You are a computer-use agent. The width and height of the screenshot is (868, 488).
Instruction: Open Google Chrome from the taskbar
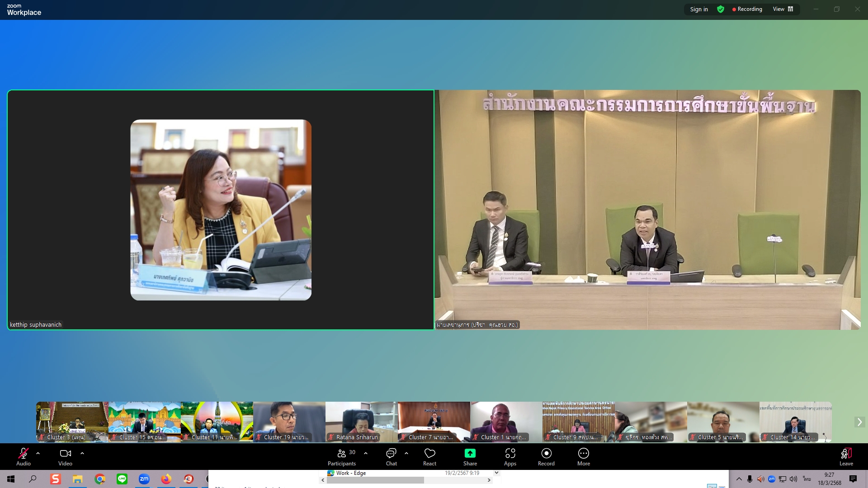click(x=100, y=479)
